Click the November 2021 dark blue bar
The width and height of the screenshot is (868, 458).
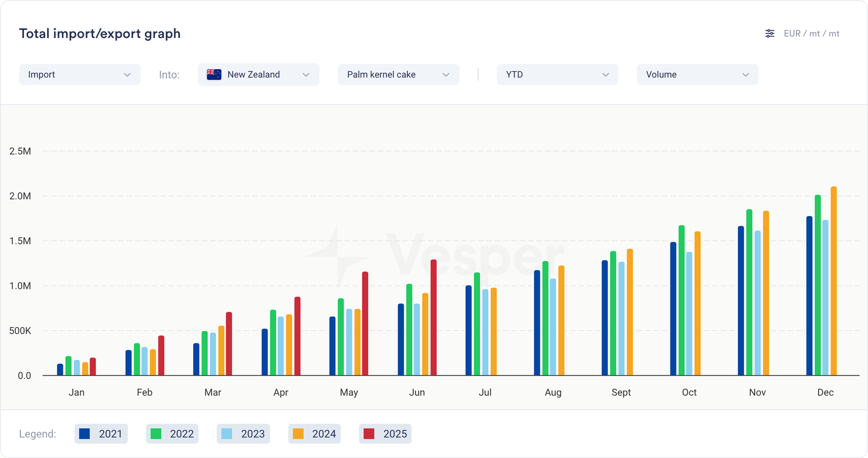coord(741,301)
